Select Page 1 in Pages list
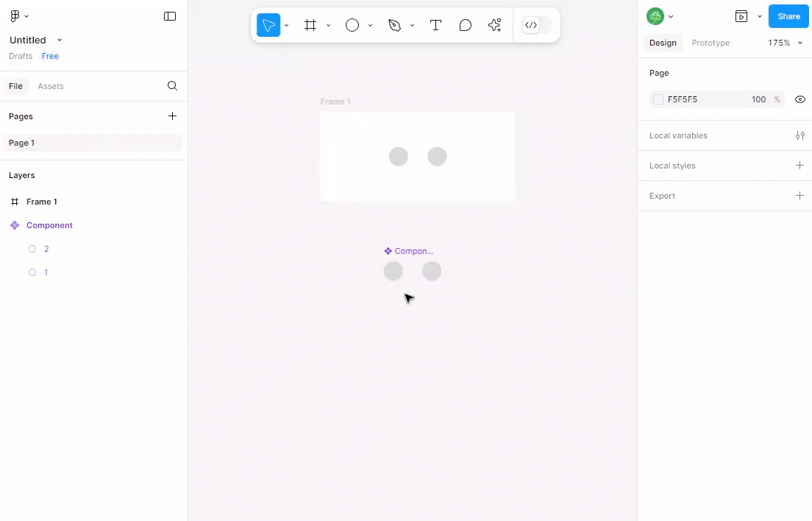The image size is (812, 521). (x=92, y=143)
